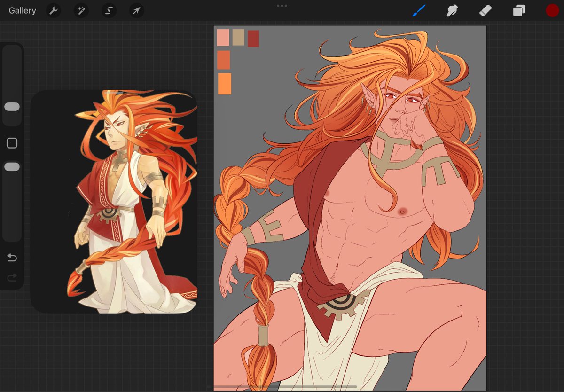Open the Adjustments magic wand menu
The width and height of the screenshot is (564, 392).
(81, 10)
